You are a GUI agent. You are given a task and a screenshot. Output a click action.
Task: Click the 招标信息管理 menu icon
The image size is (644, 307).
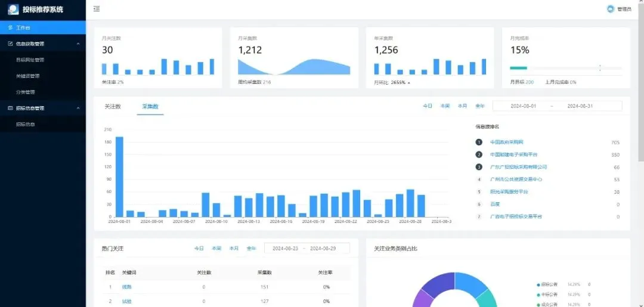(x=11, y=108)
